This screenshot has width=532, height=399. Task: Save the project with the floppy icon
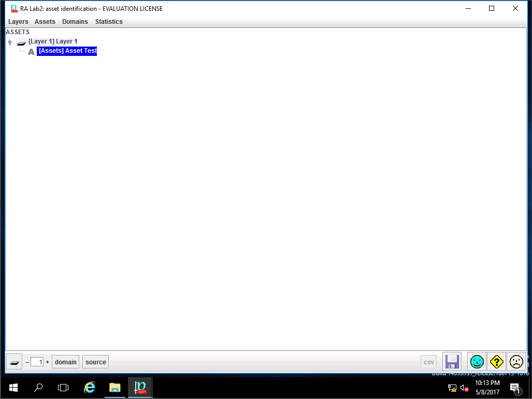(x=452, y=362)
